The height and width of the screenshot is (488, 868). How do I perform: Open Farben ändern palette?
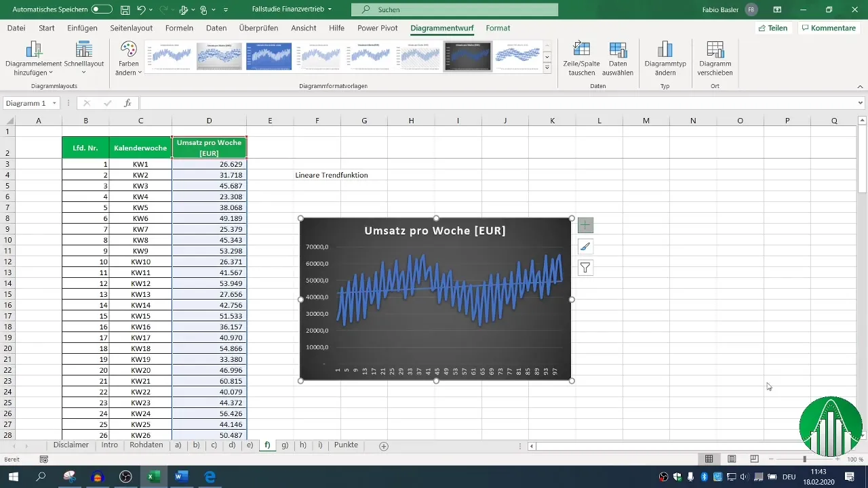[128, 58]
